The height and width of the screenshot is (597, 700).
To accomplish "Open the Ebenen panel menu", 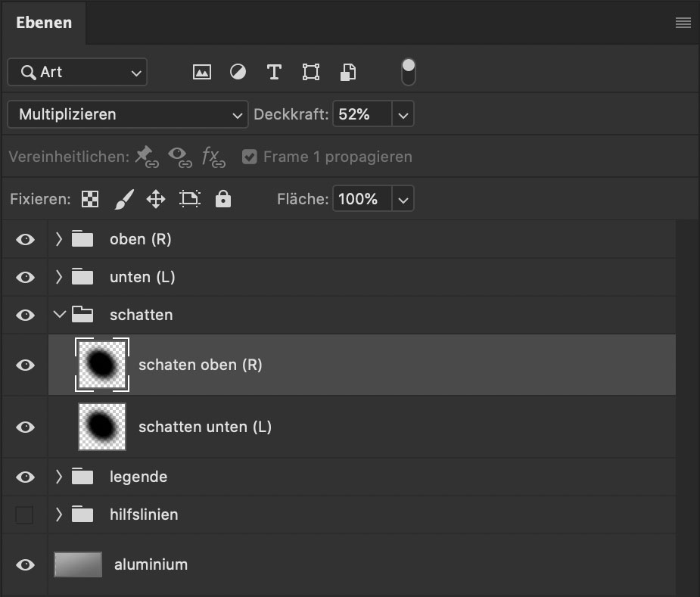I will click(683, 23).
